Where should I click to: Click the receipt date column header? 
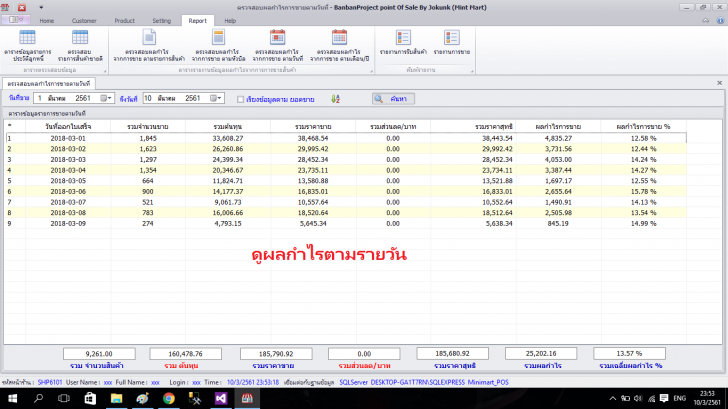pyautogui.click(x=68, y=126)
